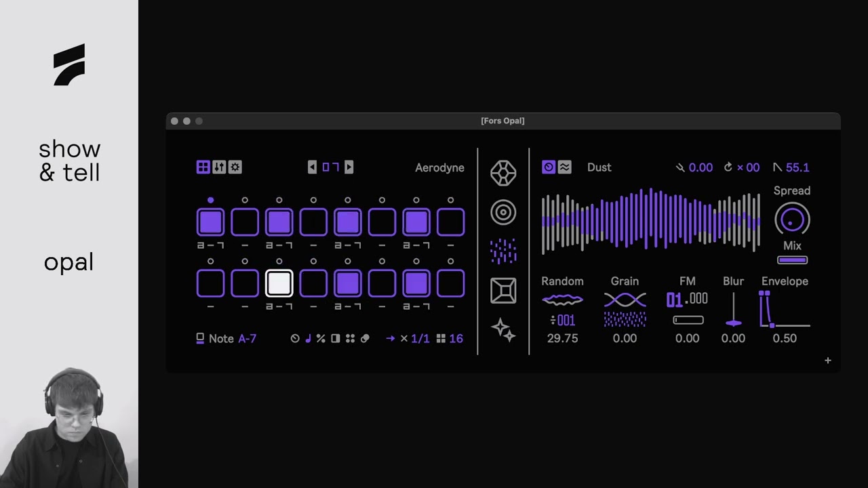Click the plus icon at panel corner
Image resolution: width=868 pixels, height=488 pixels.
[827, 361]
